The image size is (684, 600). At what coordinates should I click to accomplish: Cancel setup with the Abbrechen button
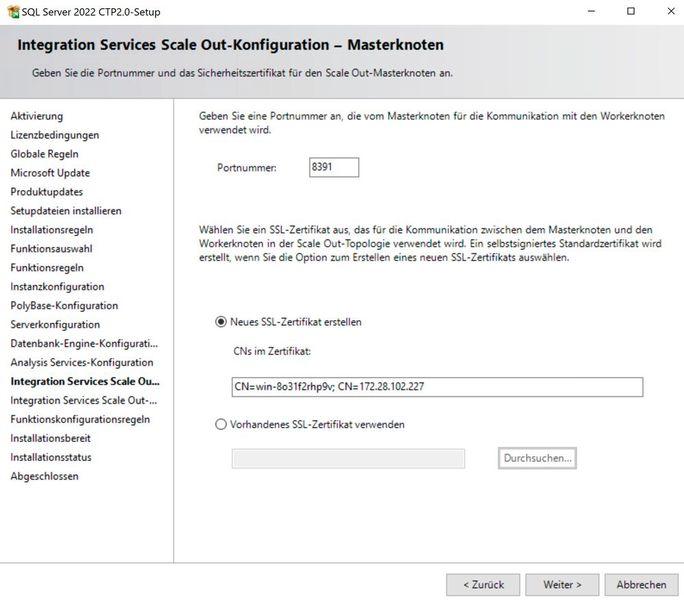(x=641, y=585)
